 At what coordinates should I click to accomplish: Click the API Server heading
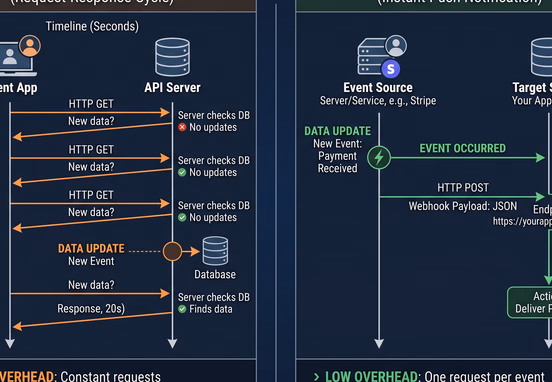coord(172,87)
